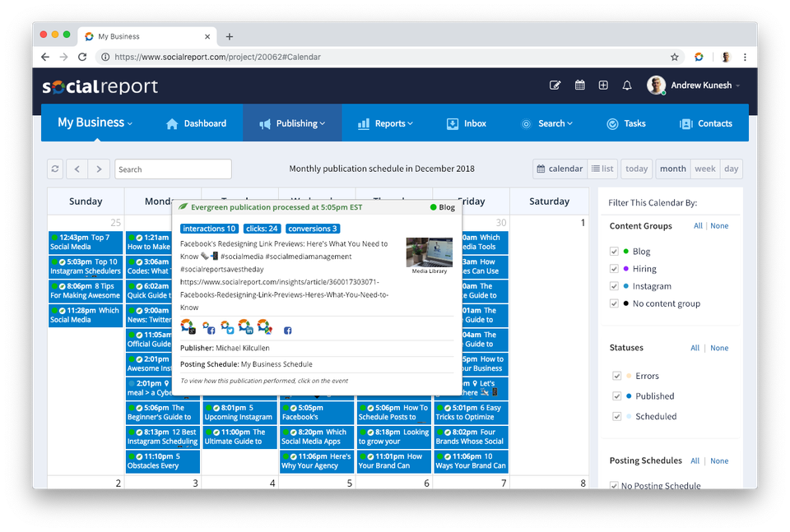Click the notifications bell icon

[627, 86]
